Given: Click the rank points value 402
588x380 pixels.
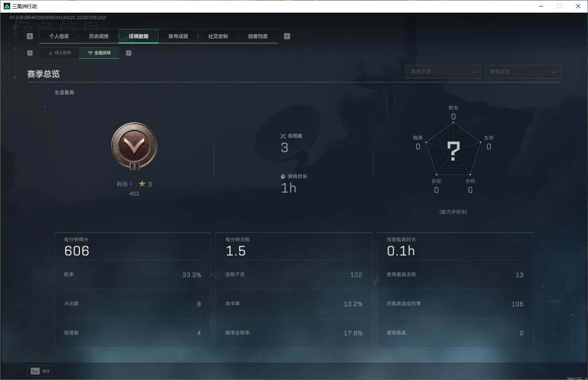Looking at the screenshot, I should [134, 194].
